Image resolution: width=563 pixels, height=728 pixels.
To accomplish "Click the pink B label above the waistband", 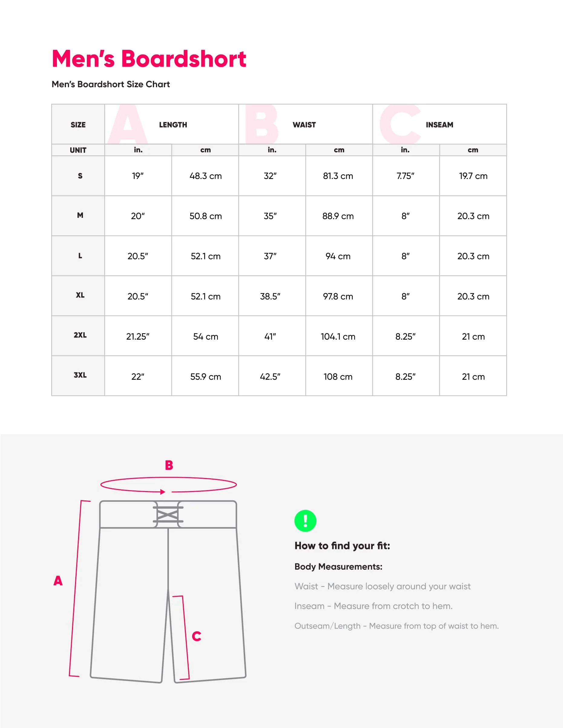I will point(169,465).
